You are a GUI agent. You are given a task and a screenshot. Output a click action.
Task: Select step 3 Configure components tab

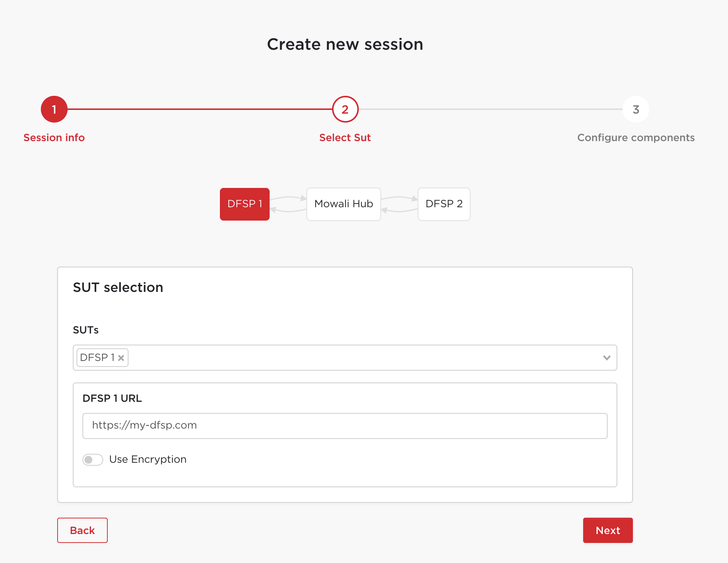point(635,109)
